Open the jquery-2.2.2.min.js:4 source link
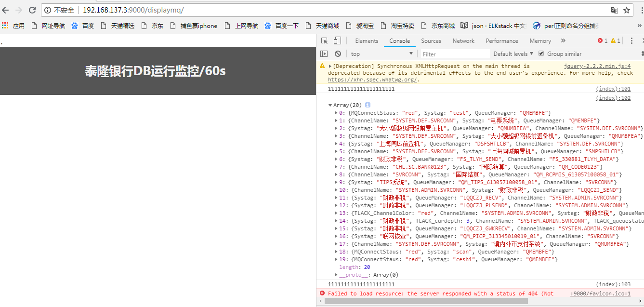The image size is (644, 307). point(597,66)
